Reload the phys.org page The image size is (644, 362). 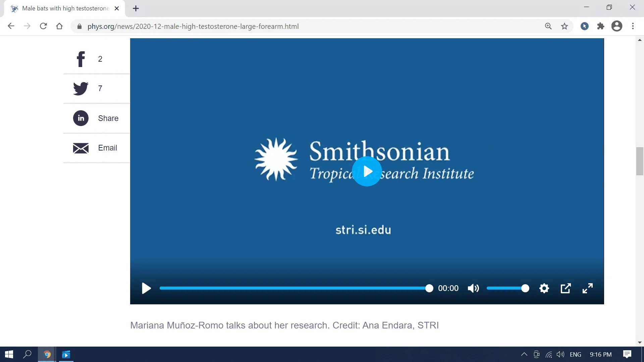[43, 26]
